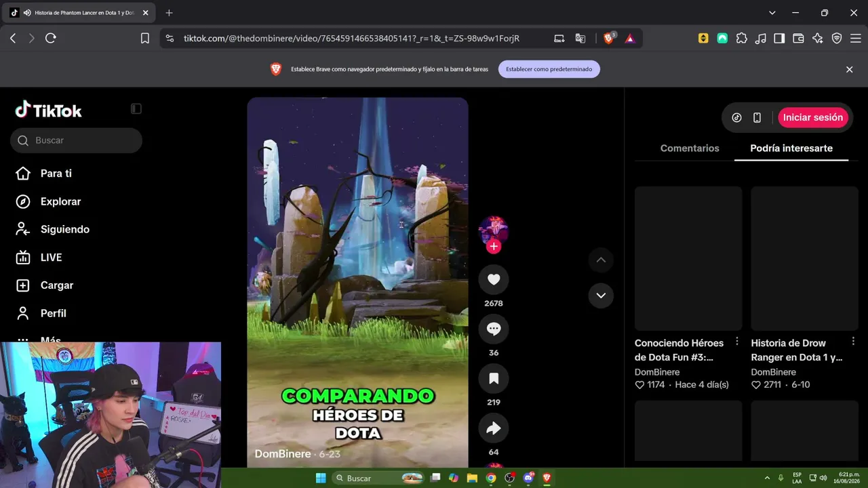
Task: Open the Brave Shields lion icon
Action: 609,39
